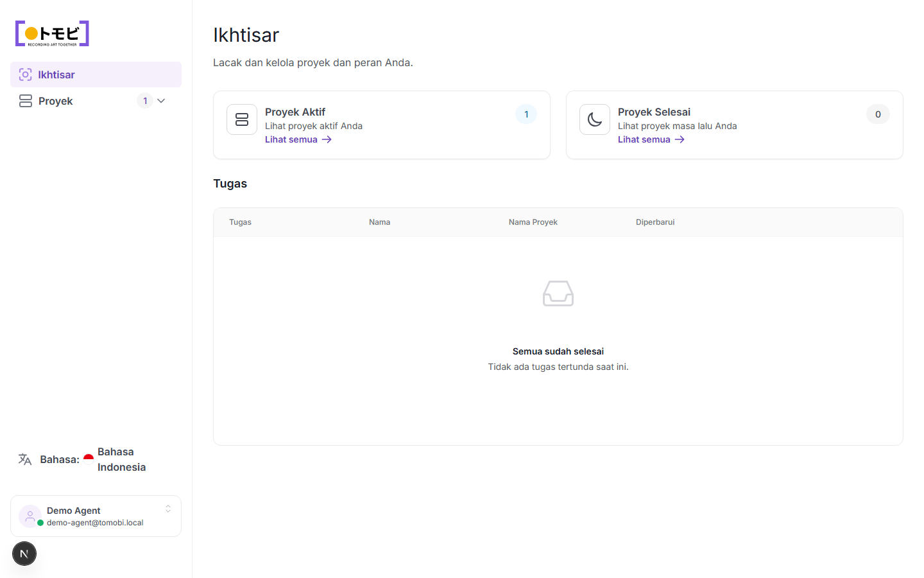Open the Bahasa Indonesia language selector
This screenshot has width=924, height=578.
click(96, 459)
